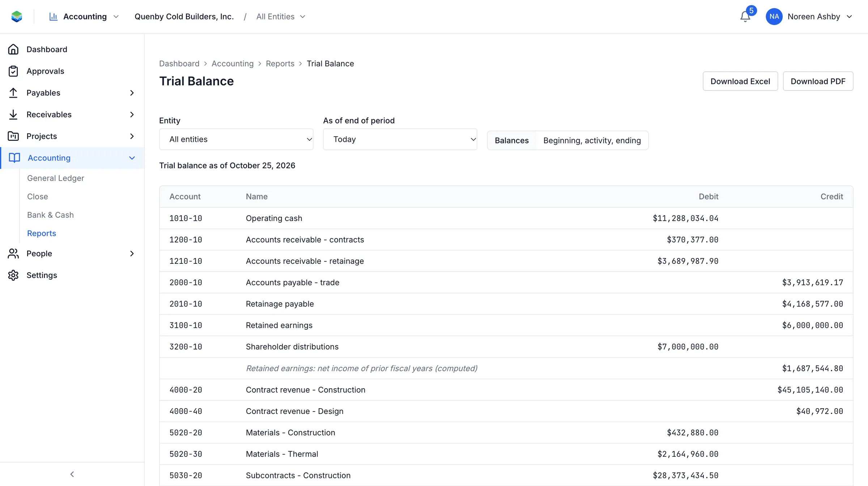This screenshot has height=486, width=868.
Task: Click the Debit column header
Action: point(708,196)
